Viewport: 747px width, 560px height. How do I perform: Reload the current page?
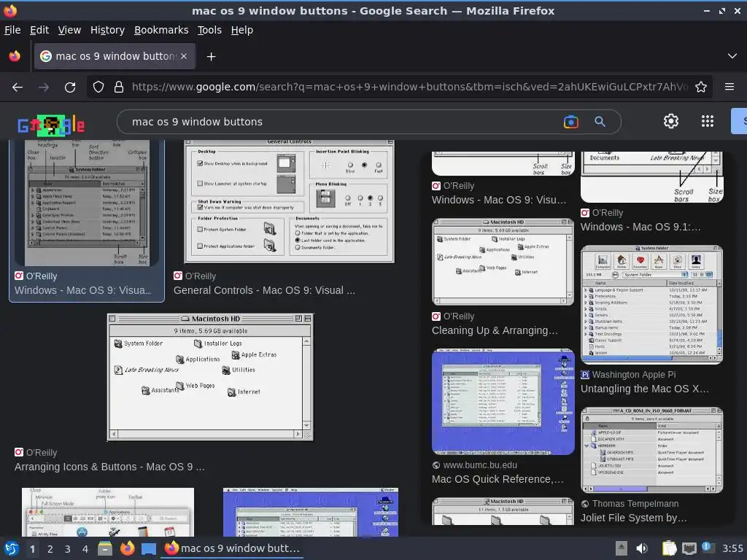(x=70, y=87)
